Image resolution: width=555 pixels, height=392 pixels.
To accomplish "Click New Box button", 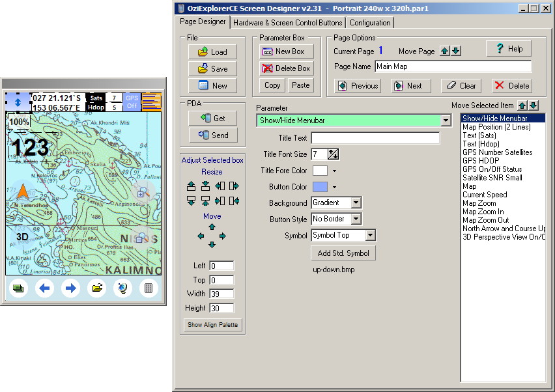I will pos(287,51).
